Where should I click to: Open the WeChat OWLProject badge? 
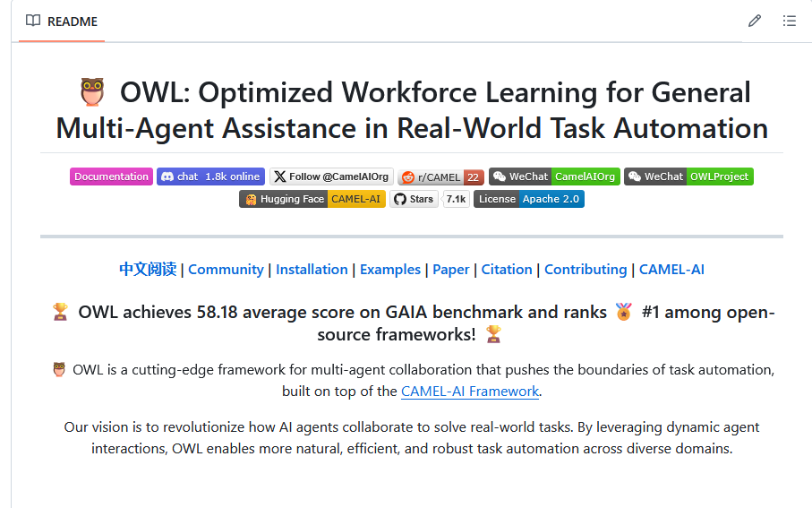(688, 177)
